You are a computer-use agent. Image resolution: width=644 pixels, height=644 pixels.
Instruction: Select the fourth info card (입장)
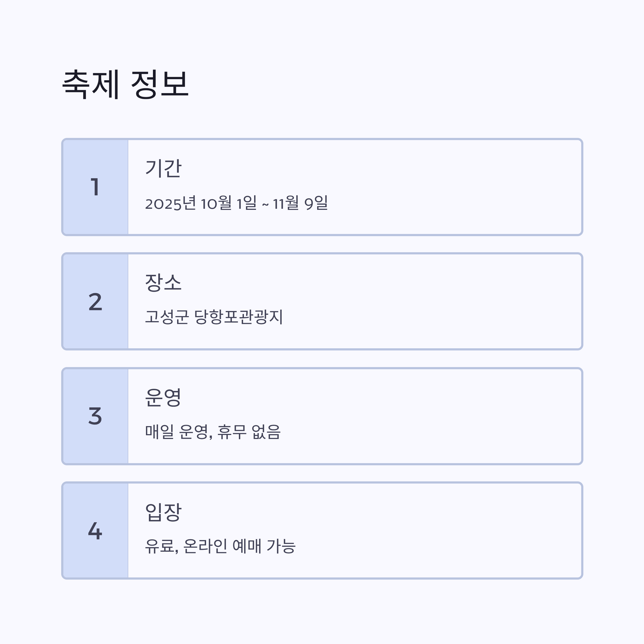pyautogui.click(x=322, y=530)
